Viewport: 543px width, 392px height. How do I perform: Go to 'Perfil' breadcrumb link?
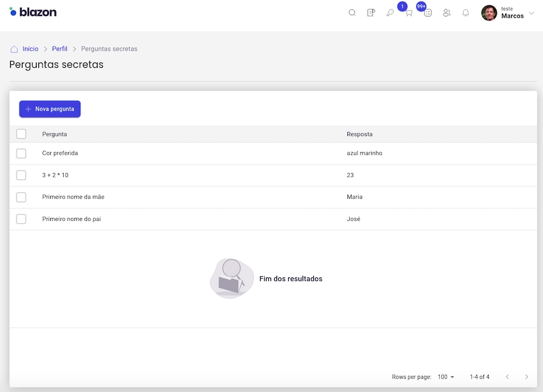(60, 49)
